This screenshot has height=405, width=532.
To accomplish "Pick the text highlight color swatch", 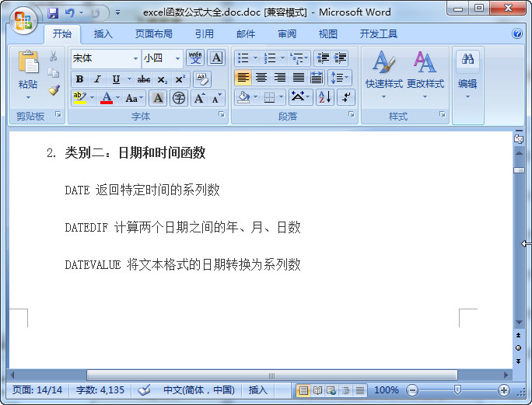I will pos(80,99).
